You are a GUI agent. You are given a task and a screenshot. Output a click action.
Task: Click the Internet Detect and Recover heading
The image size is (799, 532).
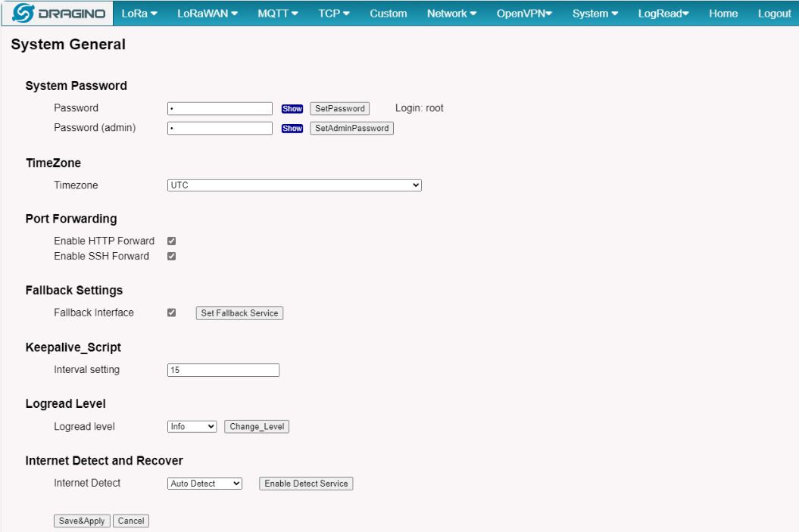tap(105, 461)
